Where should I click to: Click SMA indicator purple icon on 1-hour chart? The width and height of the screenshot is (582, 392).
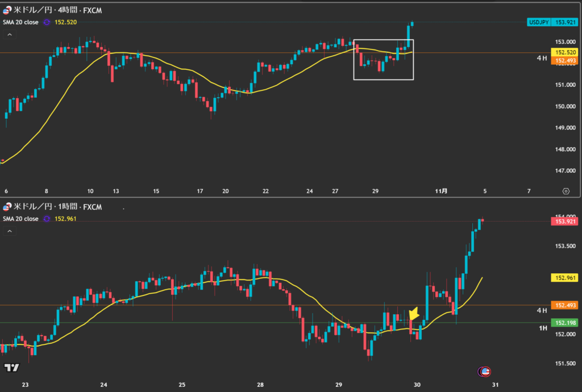coord(47,219)
